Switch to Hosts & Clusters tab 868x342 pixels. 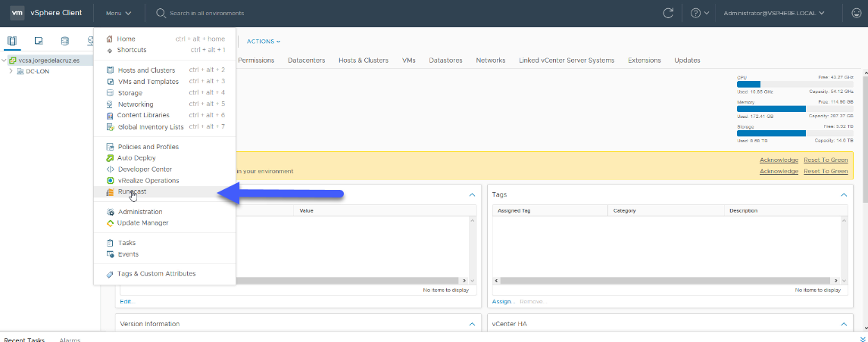pos(363,61)
